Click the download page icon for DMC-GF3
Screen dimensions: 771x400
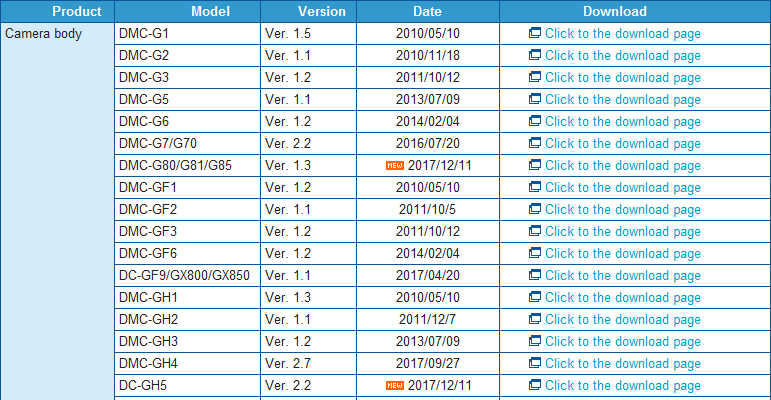(534, 231)
